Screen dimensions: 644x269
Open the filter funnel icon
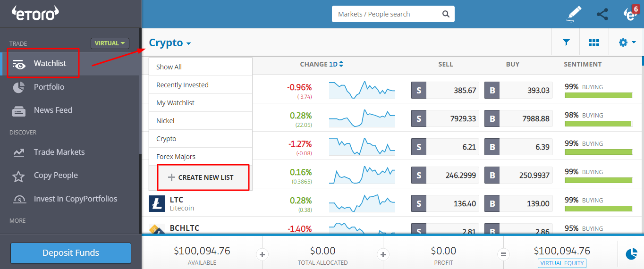tap(566, 42)
